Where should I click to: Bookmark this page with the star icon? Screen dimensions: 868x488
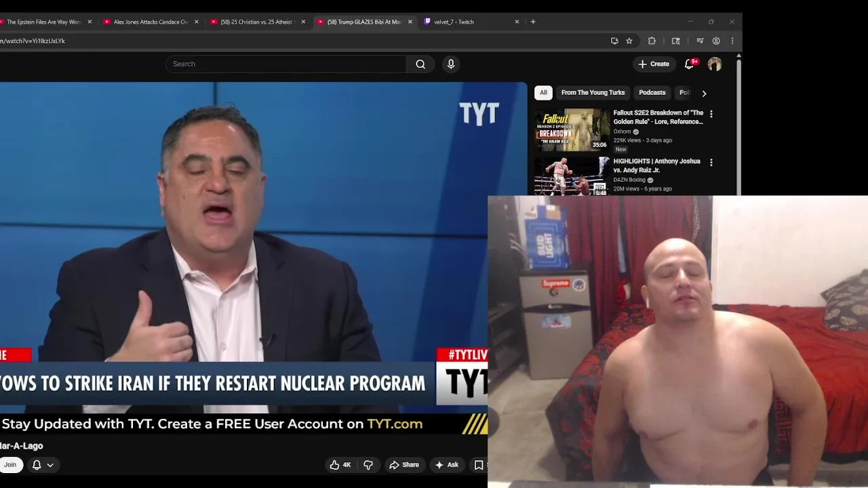pyautogui.click(x=629, y=41)
